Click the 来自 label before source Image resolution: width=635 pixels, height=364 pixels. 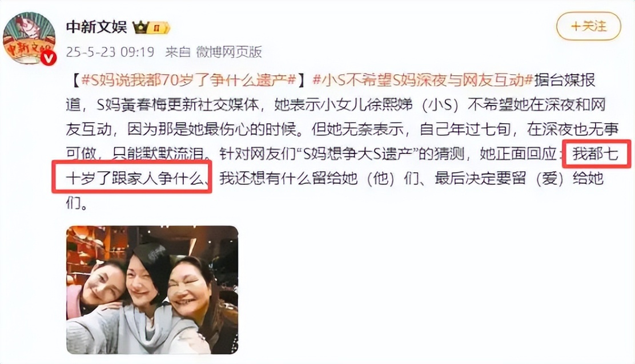pos(178,52)
